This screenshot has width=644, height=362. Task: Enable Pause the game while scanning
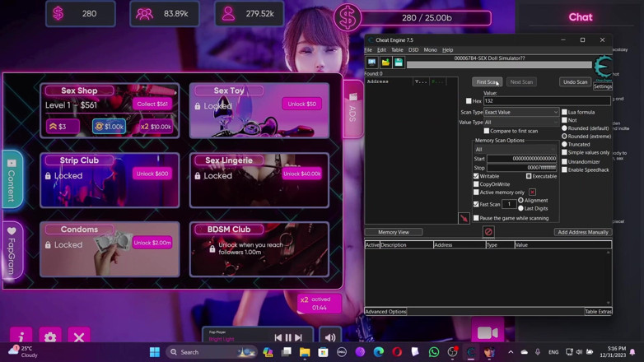tap(476, 218)
